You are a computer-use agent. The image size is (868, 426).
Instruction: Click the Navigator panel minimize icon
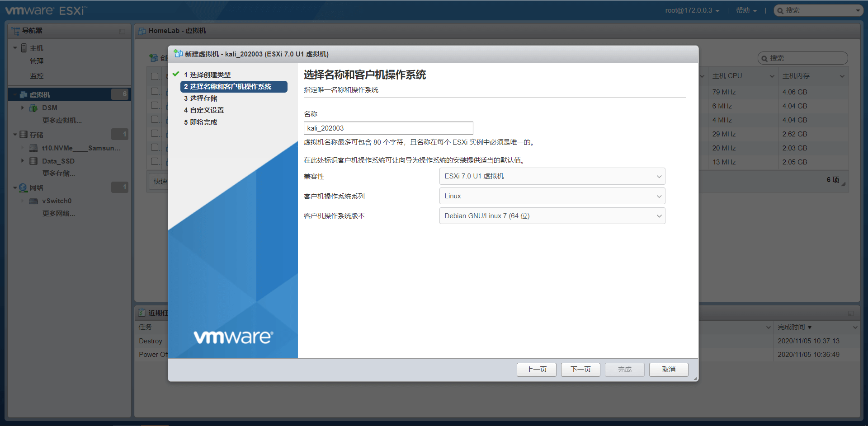pyautogui.click(x=122, y=31)
